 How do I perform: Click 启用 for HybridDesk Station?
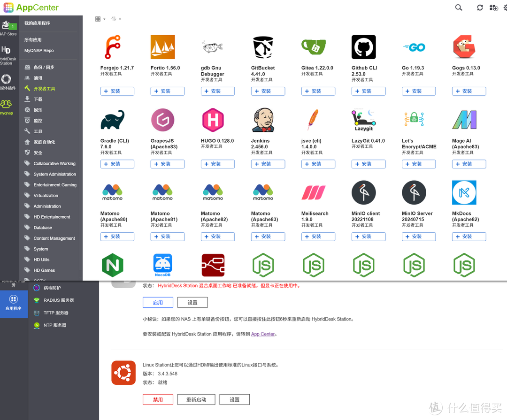(x=158, y=303)
